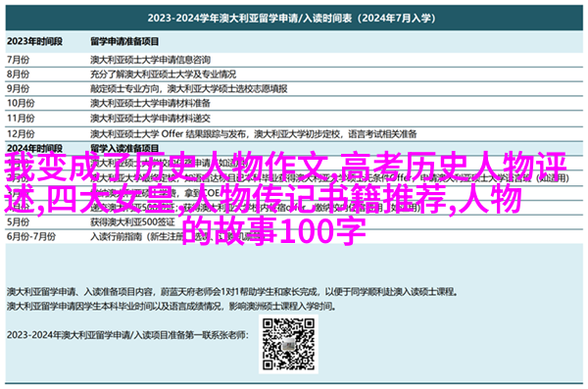The width and height of the screenshot is (588, 389).
Task: Click the '10月份' row label
Action: 21,103
